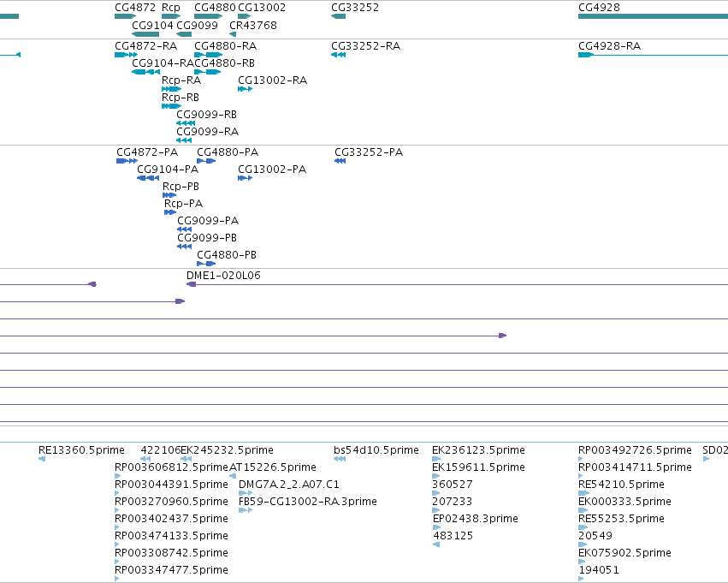The image size is (728, 583).
Task: Click the RP003492726.5prime EST label
Action: 635,450
